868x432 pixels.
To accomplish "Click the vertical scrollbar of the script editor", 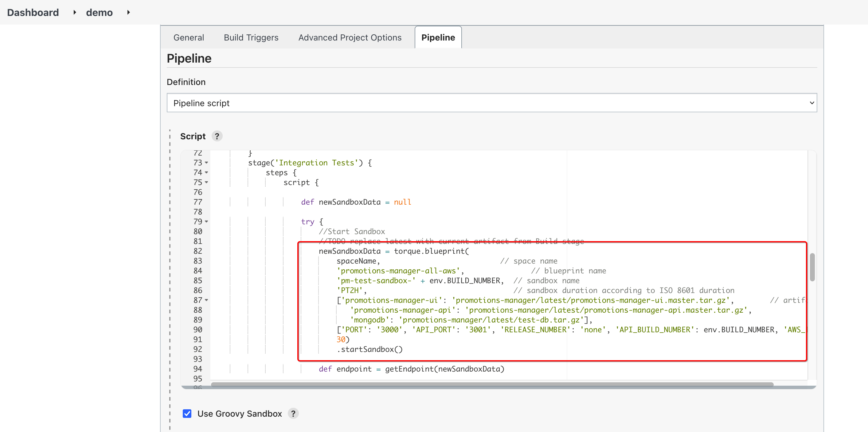I will (x=812, y=267).
